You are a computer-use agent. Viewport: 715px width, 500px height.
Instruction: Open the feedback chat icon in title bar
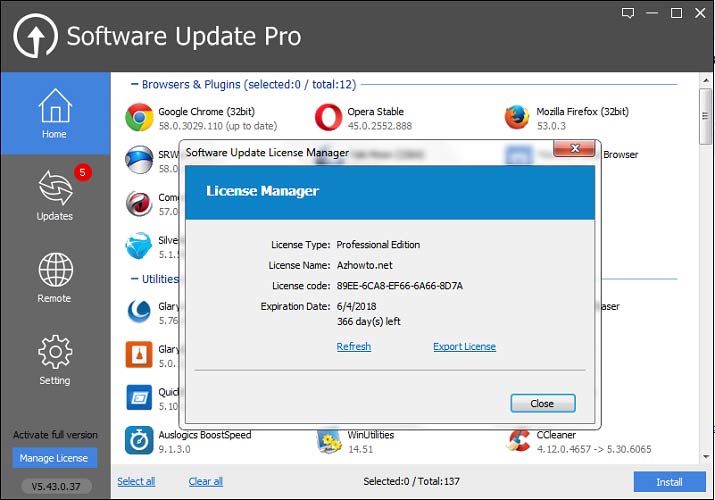628,13
